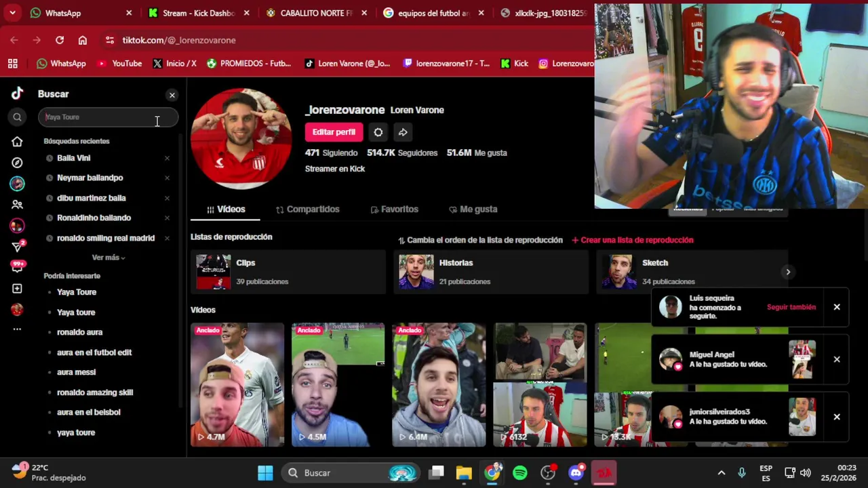The height and width of the screenshot is (488, 868).
Task: Select suggestion ronaldo aura
Action: coord(79,332)
